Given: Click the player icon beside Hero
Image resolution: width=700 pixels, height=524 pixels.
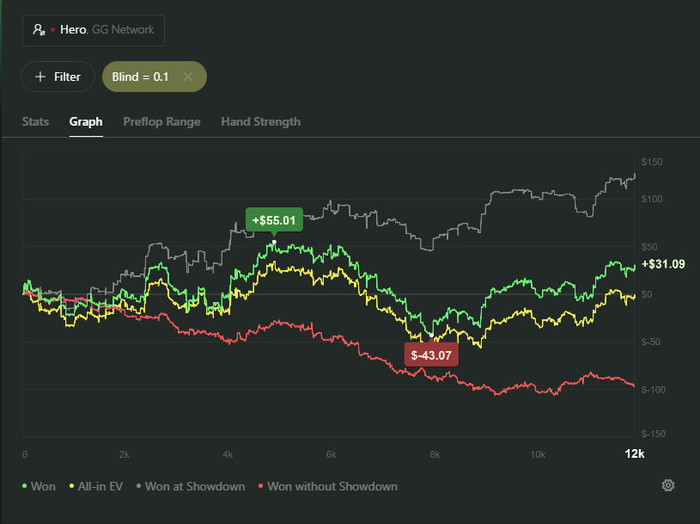Looking at the screenshot, I should pyautogui.click(x=39, y=30).
